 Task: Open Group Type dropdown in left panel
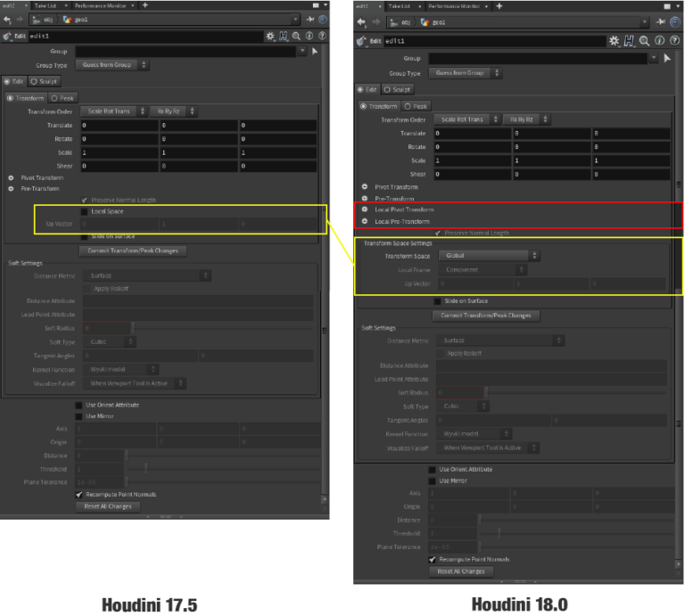point(116,65)
